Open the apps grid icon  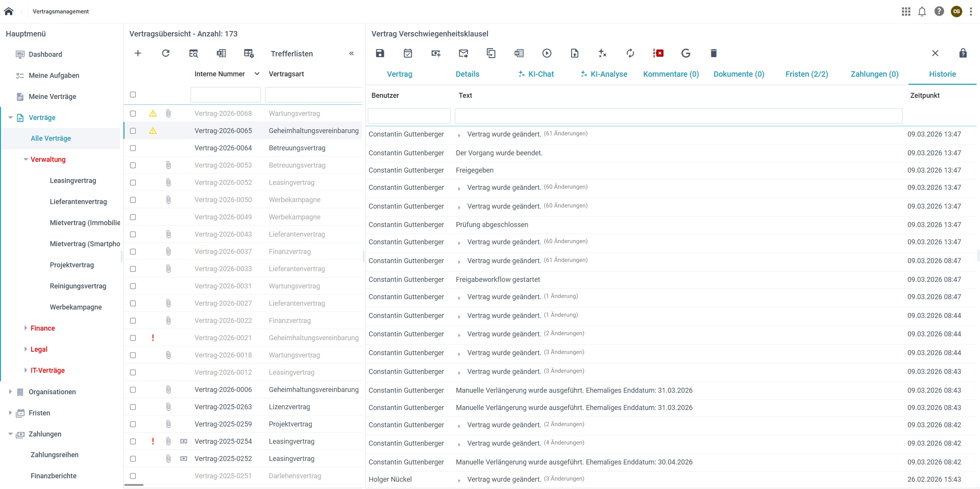pos(906,12)
